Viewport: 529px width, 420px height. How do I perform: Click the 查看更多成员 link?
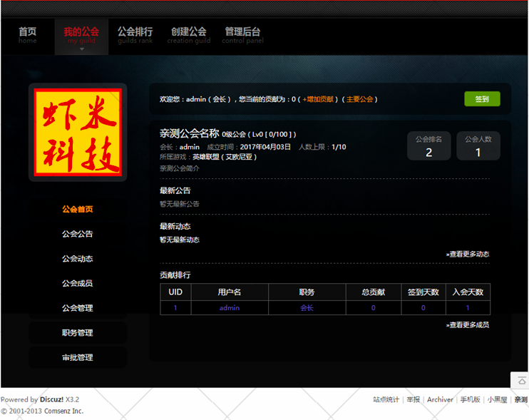pos(468,325)
